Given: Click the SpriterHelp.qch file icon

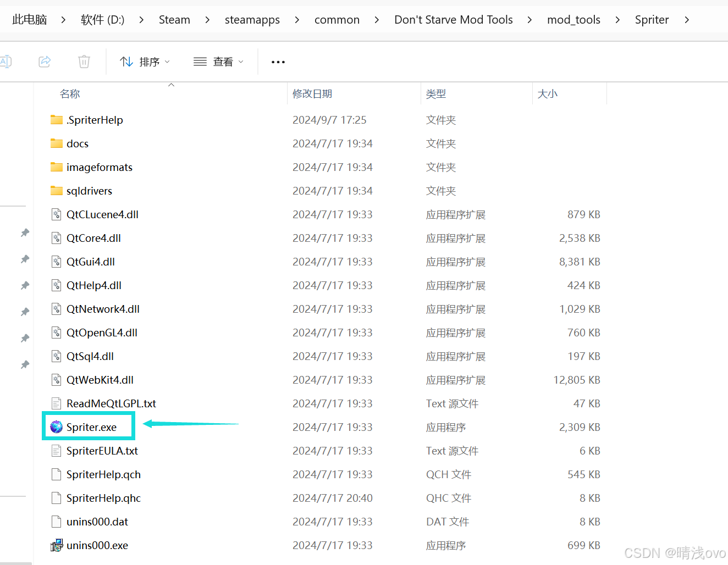Looking at the screenshot, I should pos(56,474).
